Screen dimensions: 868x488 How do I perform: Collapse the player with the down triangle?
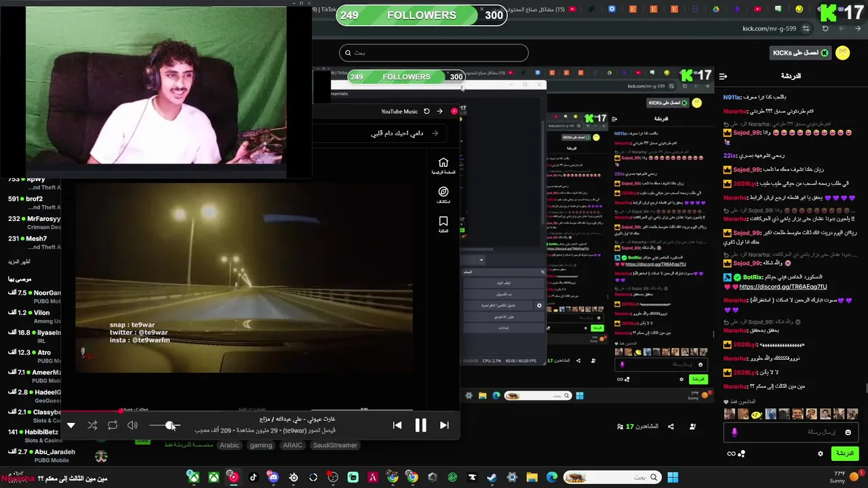pyautogui.click(x=71, y=426)
